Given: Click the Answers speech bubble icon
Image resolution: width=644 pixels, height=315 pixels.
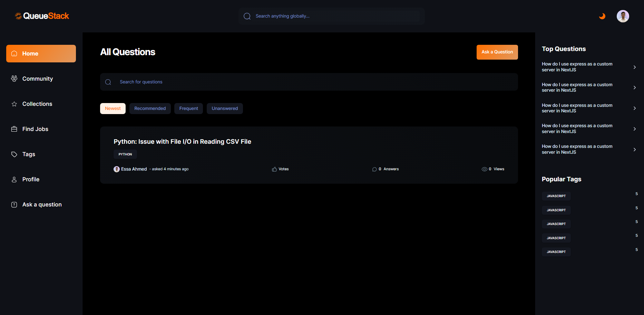Looking at the screenshot, I should click(x=374, y=169).
